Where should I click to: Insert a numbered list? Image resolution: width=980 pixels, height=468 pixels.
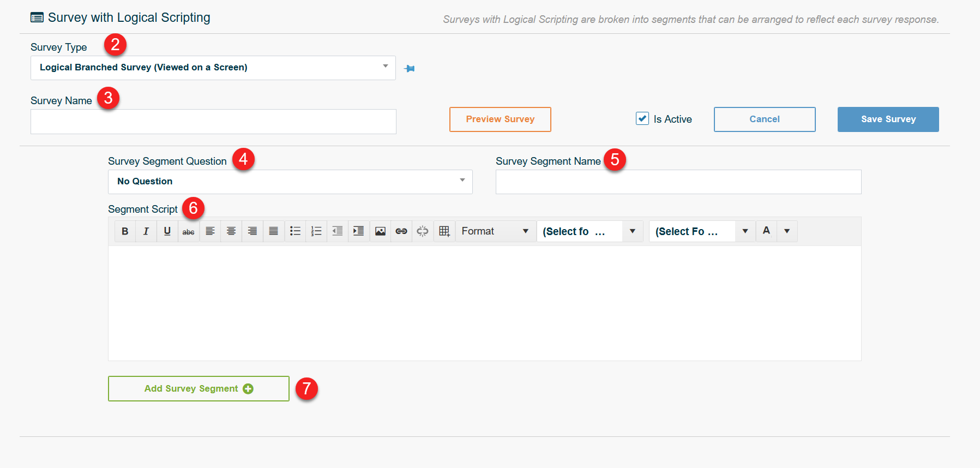pyautogui.click(x=316, y=231)
